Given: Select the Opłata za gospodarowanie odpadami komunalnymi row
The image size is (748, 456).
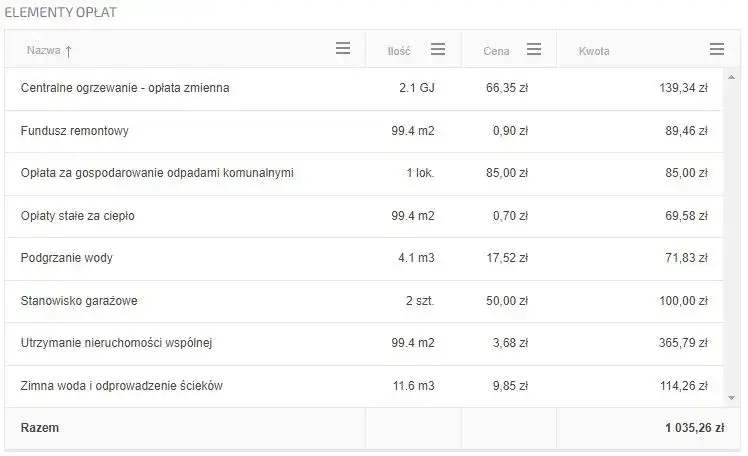Looking at the screenshot, I should [157, 173].
